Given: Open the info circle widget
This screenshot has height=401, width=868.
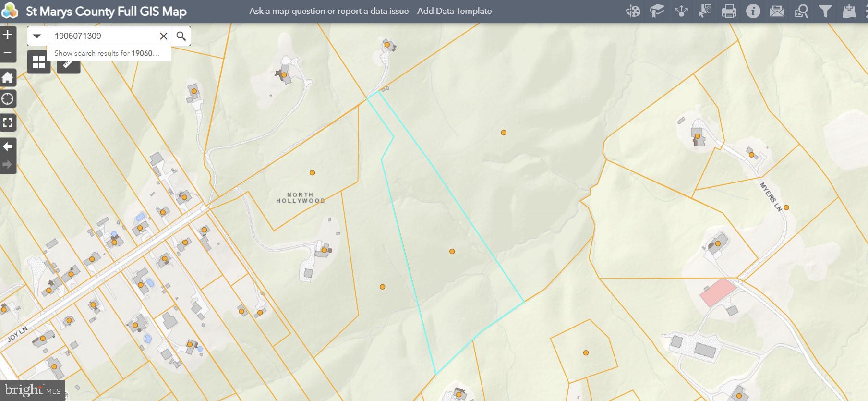Looking at the screenshot, I should (753, 11).
